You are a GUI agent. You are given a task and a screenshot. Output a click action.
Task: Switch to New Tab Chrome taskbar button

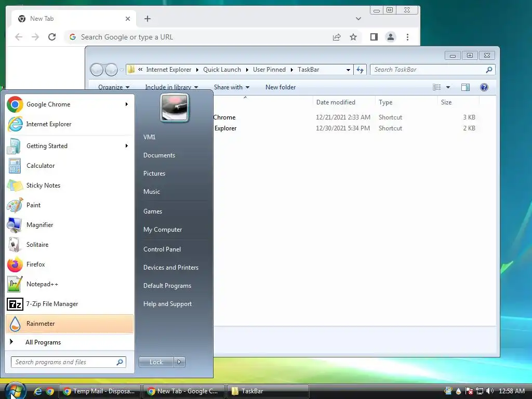183,391
